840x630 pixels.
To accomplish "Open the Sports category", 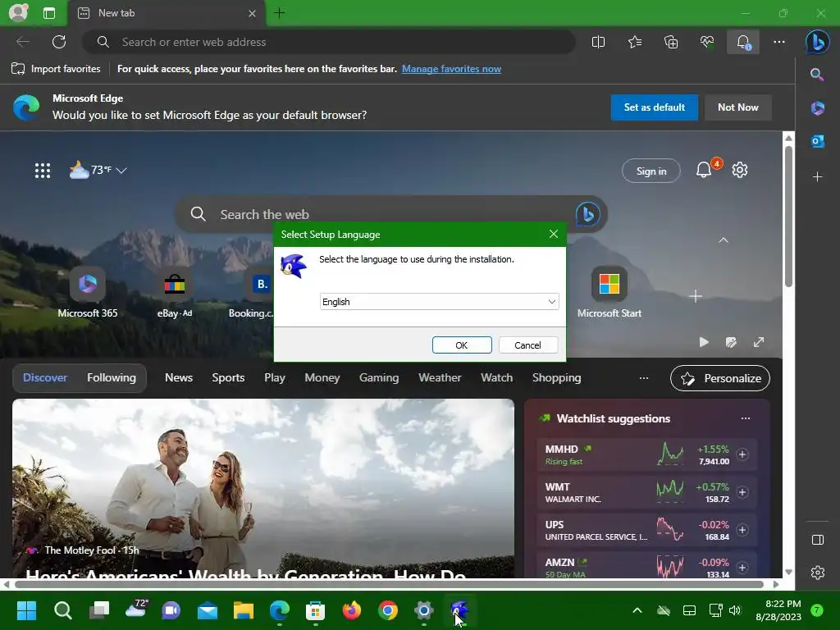I will point(228,377).
